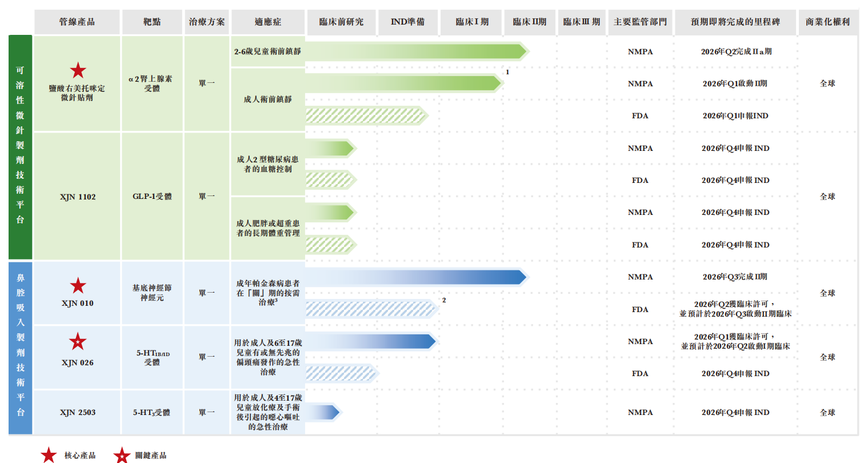
Task: Click 單一 in the XJN 026 row
Action: pos(207,357)
